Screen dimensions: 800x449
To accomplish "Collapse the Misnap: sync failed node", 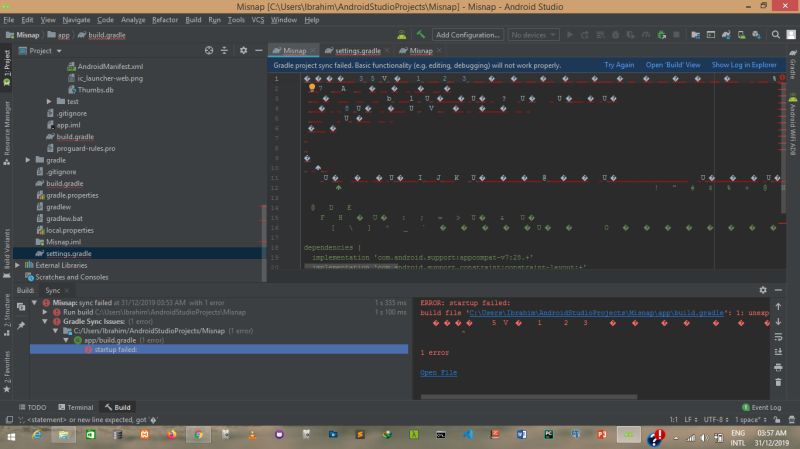I will pyautogui.click(x=34, y=303).
